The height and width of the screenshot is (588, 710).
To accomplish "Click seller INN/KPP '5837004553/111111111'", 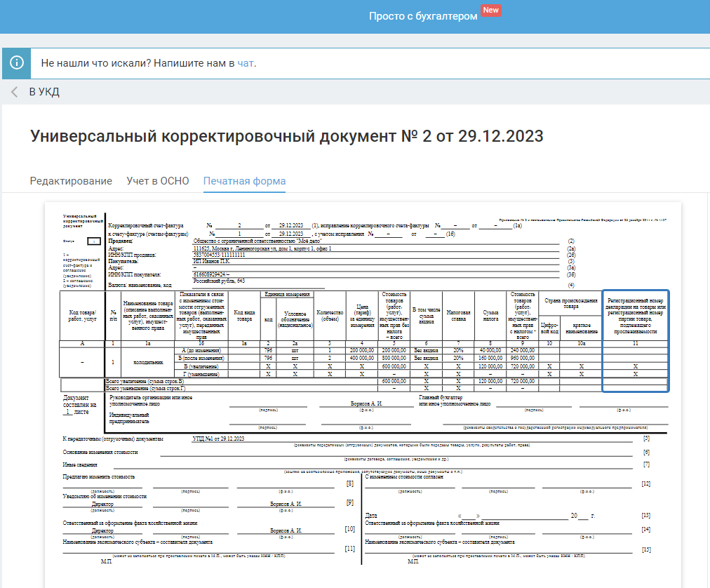I will pyautogui.click(x=219, y=255).
